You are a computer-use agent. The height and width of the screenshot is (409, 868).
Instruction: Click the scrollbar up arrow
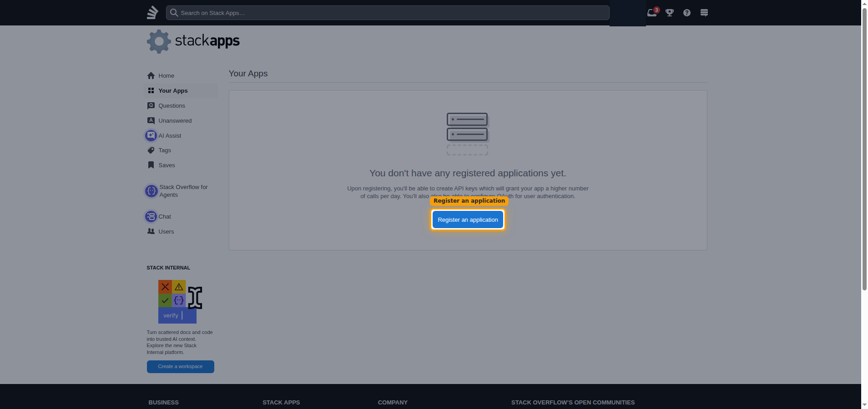(x=864, y=4)
